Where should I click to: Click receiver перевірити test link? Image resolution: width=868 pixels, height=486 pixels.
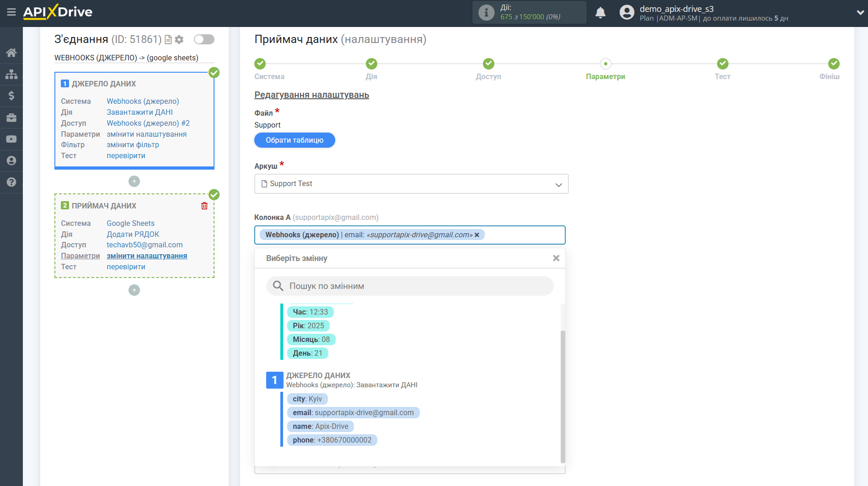point(126,267)
